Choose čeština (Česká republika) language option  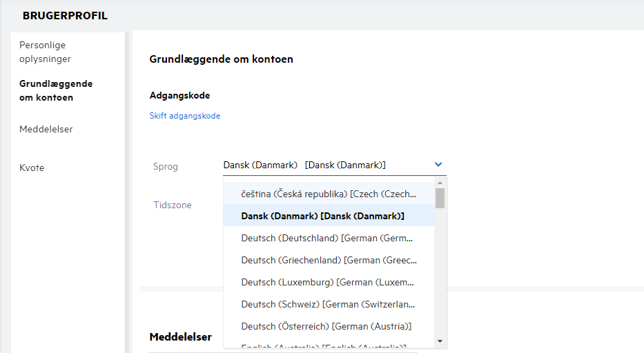329,194
